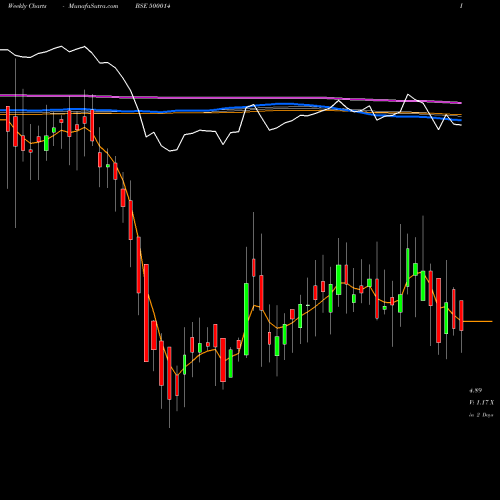The width and height of the screenshot is (500, 500).
Task: Click the 'V: 1.17 N' volume text
Action: coord(481,403)
